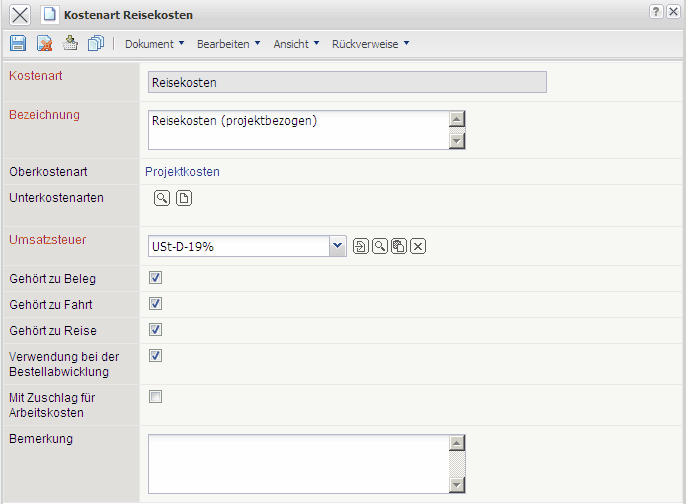This screenshot has width=687, height=504.
Task: Expand the Umsatzsteuer USt-D-19% dropdown
Action: point(337,246)
